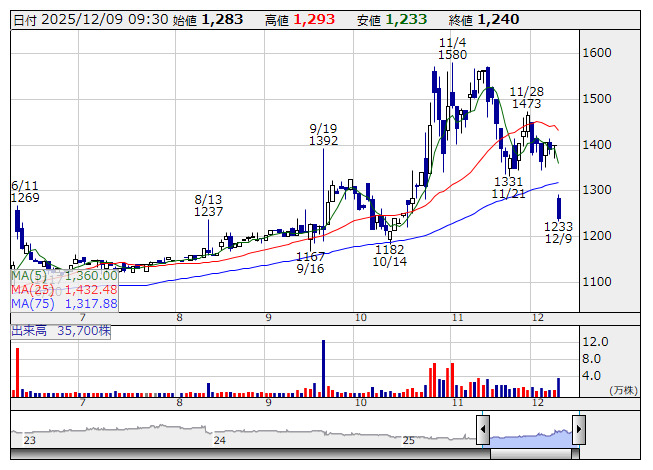Click the 11/4 1580 peak label

click(x=452, y=48)
